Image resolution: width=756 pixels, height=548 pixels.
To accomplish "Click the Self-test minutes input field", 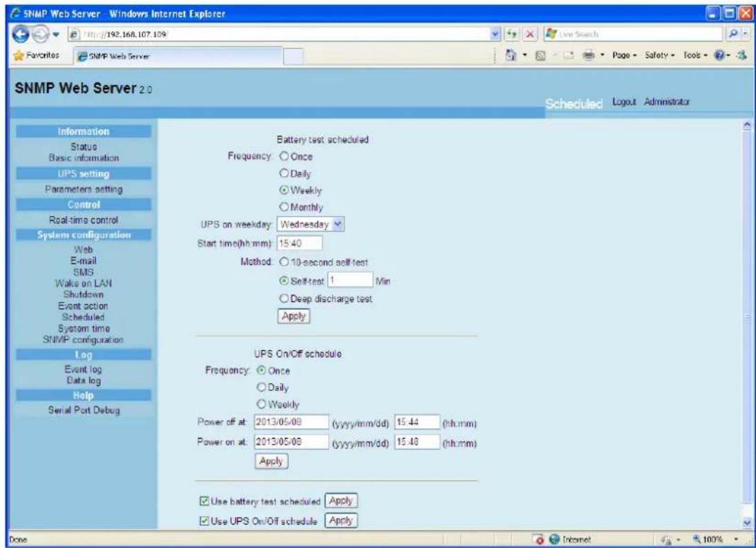I will 350,280.
